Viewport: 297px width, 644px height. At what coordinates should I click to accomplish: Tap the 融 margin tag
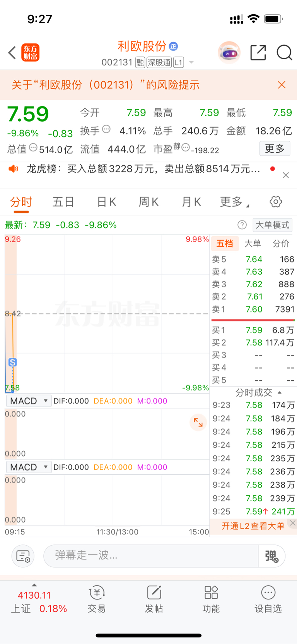(140, 62)
